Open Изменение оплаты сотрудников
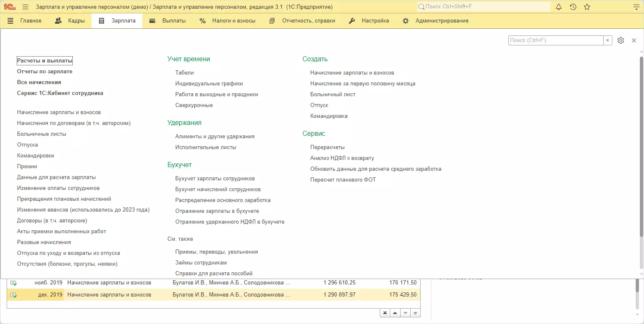The image size is (644, 324). pos(58,188)
